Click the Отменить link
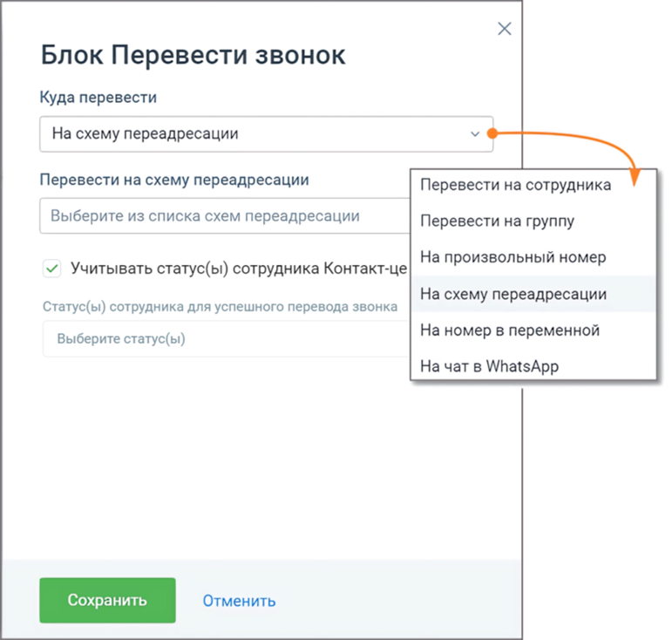 [x=239, y=601]
